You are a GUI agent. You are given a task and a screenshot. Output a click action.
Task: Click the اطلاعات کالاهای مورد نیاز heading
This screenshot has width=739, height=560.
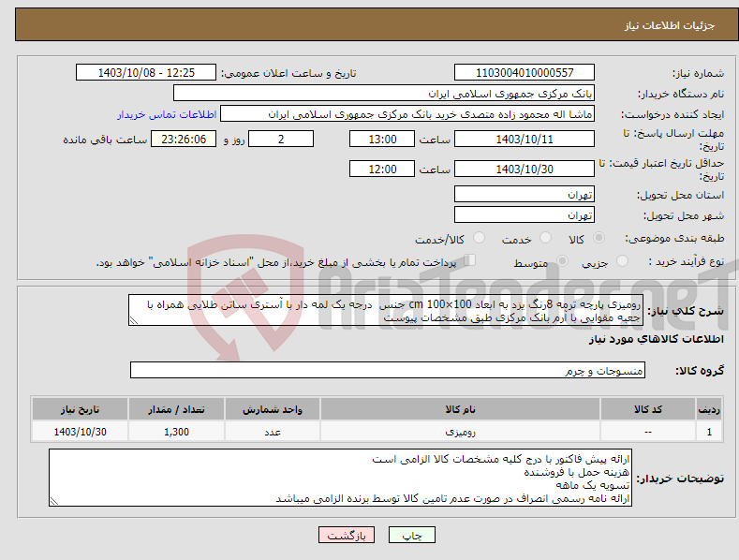click(656, 339)
